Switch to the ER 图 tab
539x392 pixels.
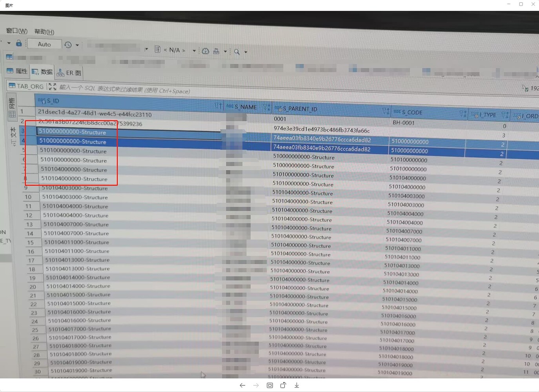pos(69,73)
